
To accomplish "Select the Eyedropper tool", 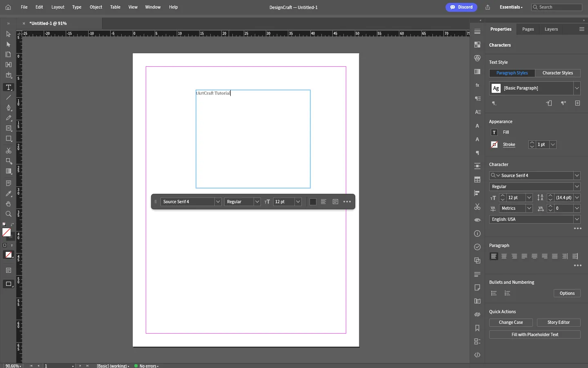I will [x=9, y=194].
